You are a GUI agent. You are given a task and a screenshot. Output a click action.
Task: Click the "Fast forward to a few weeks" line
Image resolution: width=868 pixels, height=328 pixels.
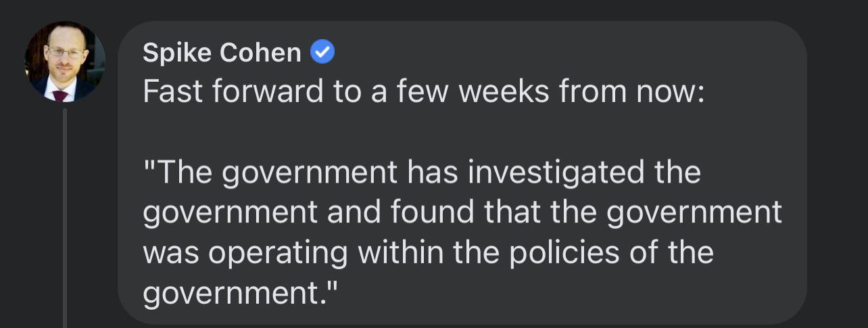pyautogui.click(x=423, y=91)
